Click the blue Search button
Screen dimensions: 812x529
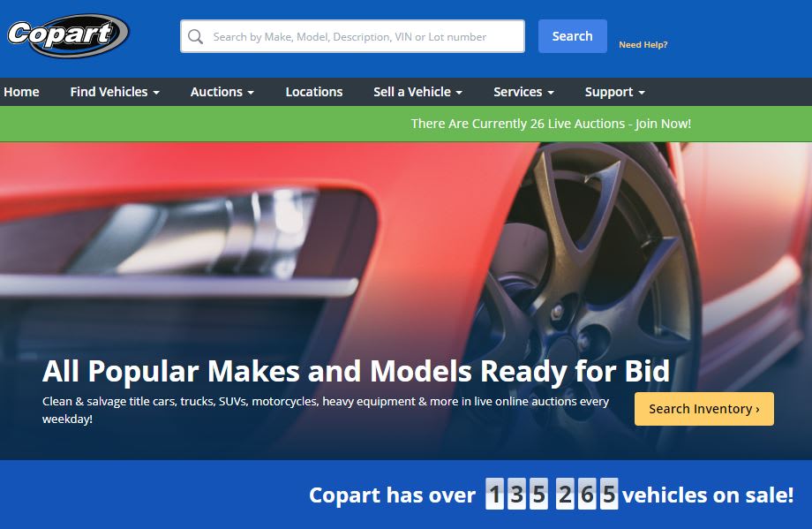click(572, 36)
